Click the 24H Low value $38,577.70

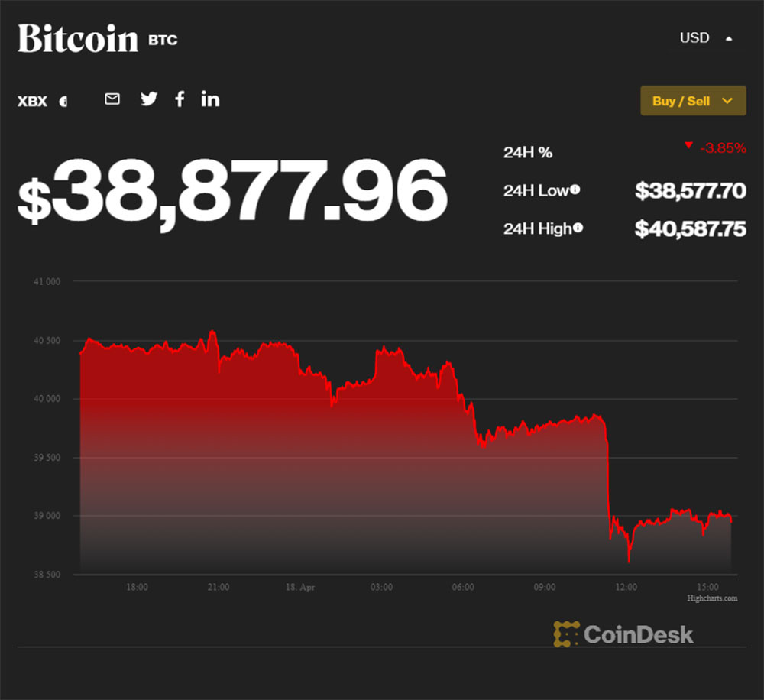[x=690, y=190]
